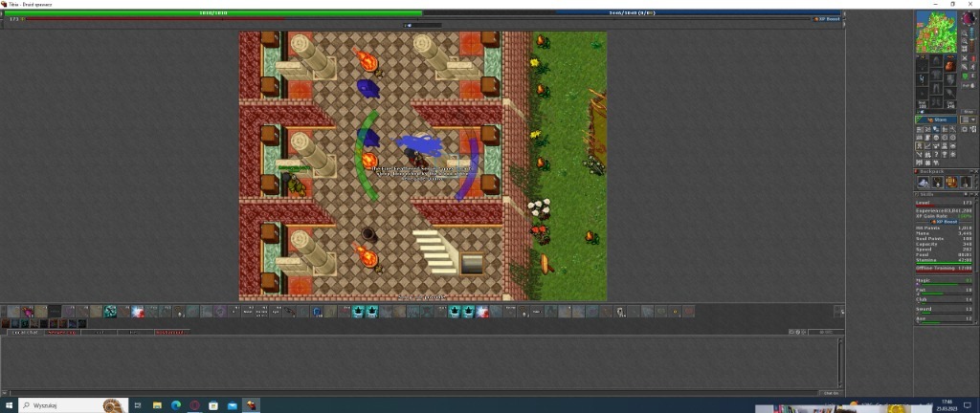
Task: Open the Windows Start menu
Action: click(x=9, y=405)
